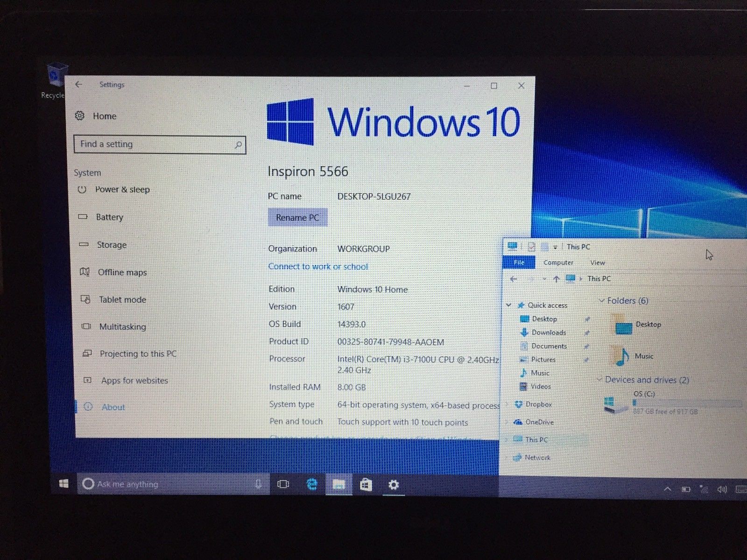Select the About page in Settings

(x=105, y=407)
